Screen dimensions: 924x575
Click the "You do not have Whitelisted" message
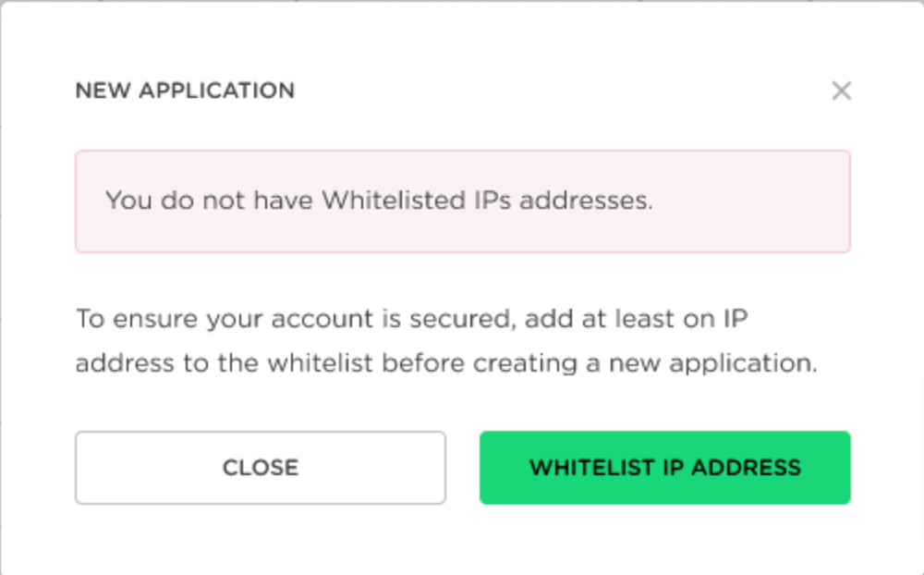(379, 202)
